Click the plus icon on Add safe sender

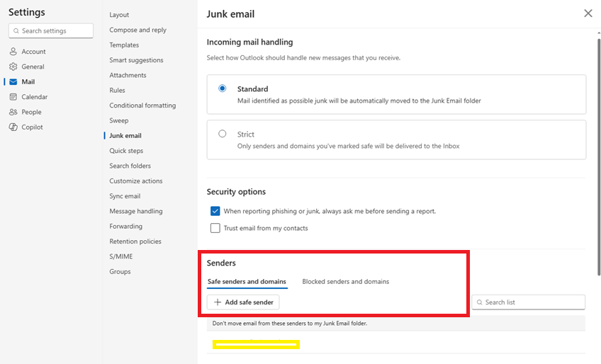(x=218, y=302)
